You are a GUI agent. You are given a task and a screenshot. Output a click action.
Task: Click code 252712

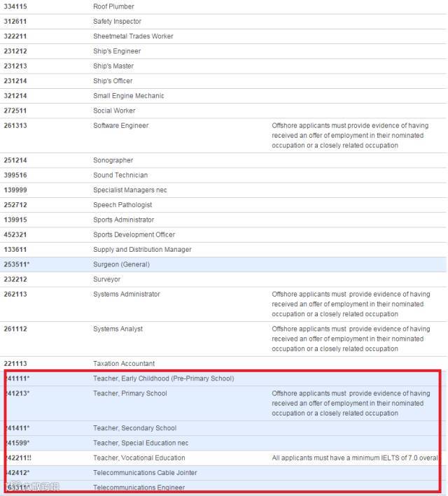15,205
